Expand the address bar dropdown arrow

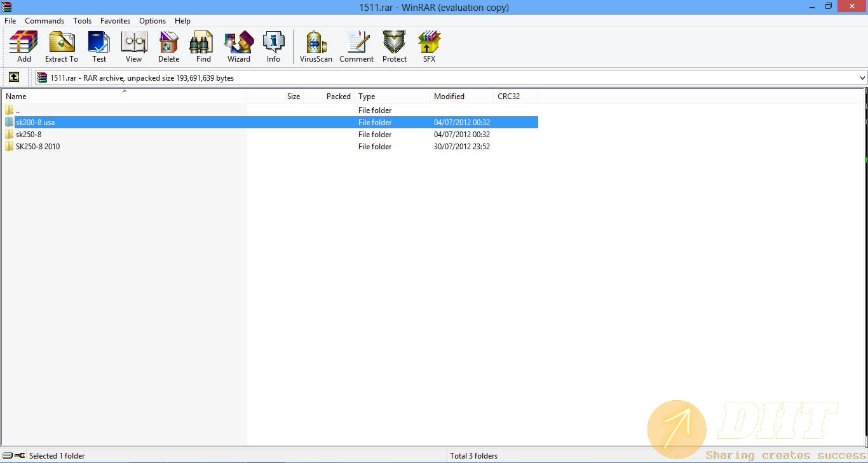tap(862, 77)
